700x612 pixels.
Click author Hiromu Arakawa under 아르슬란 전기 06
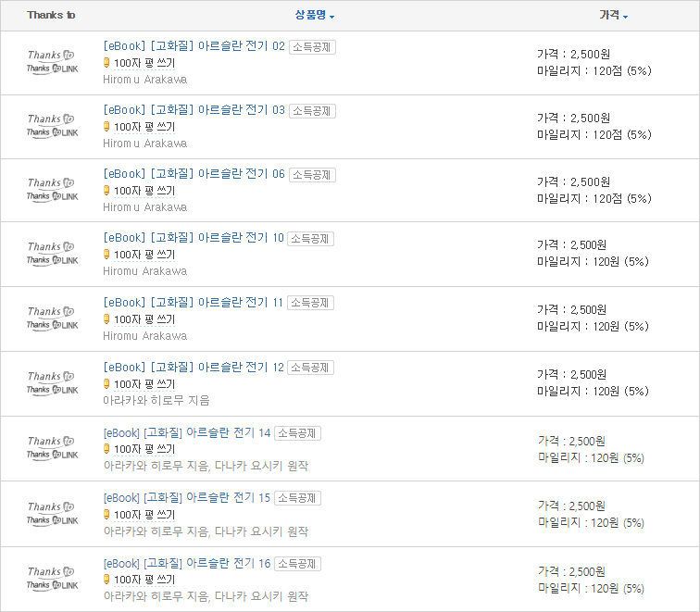click(145, 207)
